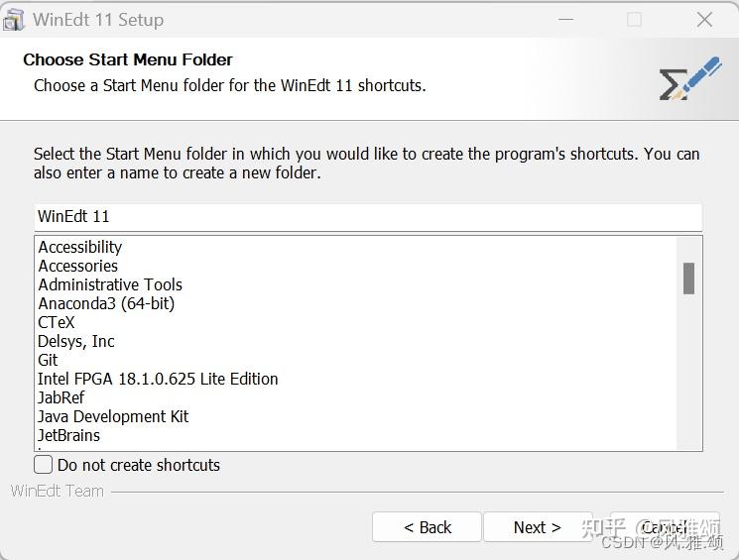The image size is (739, 560).
Task: Click the WinEdt sigma pen logo
Action: pos(689,79)
